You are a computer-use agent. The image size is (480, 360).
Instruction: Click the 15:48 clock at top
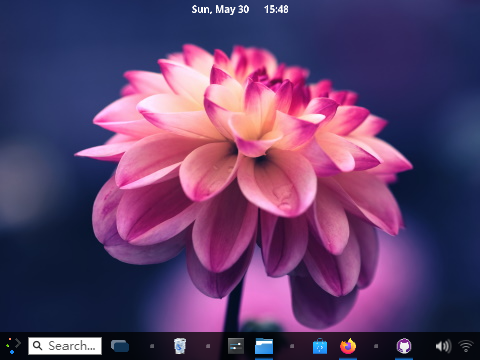tap(276, 9)
